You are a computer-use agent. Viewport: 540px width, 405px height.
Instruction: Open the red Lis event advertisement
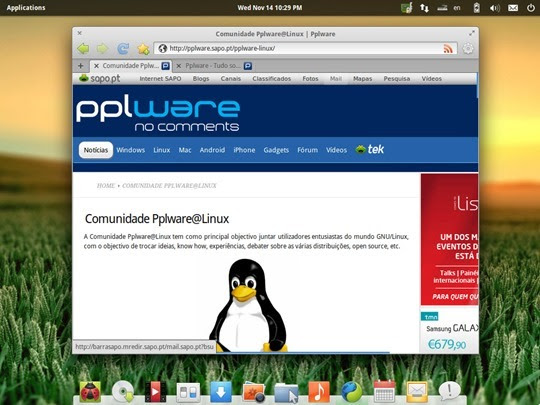pos(449,239)
